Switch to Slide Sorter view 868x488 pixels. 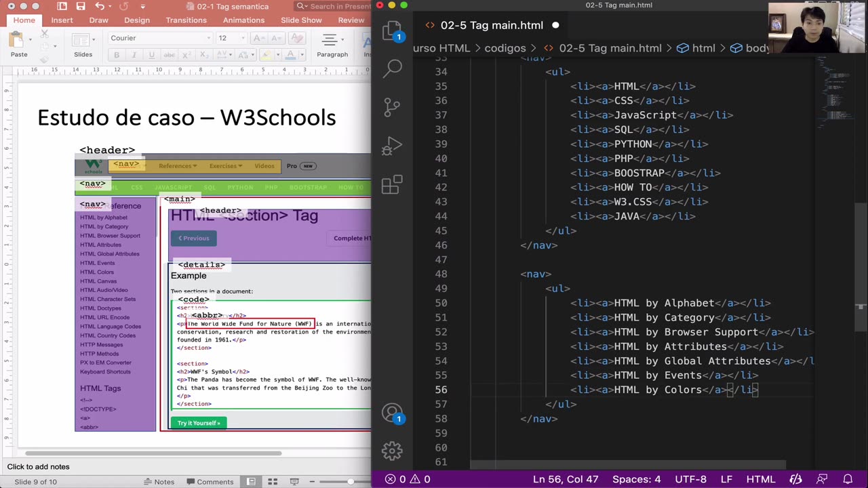273,482
